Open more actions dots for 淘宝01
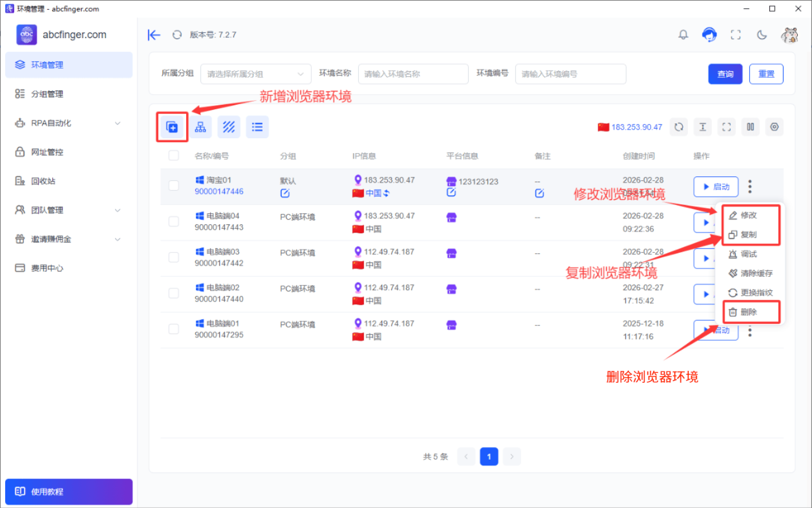The width and height of the screenshot is (812, 508). coord(750,186)
